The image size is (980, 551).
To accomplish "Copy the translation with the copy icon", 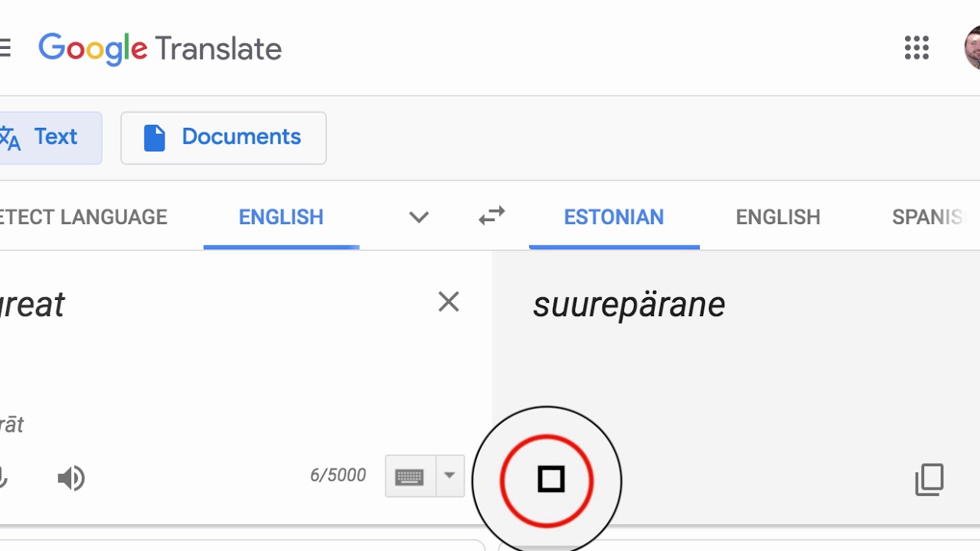I will 929,480.
